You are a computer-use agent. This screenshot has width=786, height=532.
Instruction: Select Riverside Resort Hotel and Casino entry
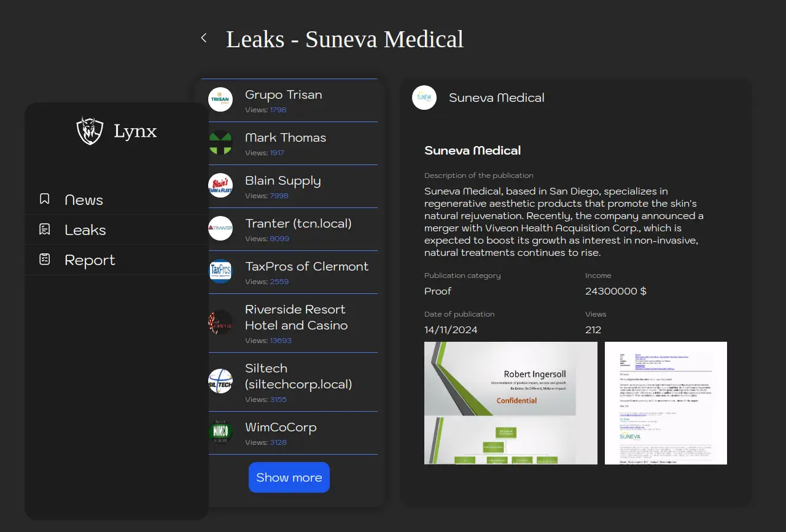(296, 318)
